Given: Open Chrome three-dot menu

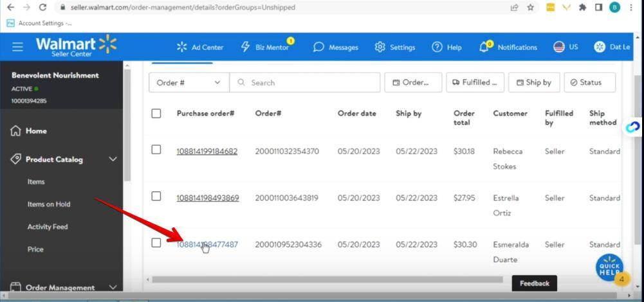Looking at the screenshot, I should 631,7.
